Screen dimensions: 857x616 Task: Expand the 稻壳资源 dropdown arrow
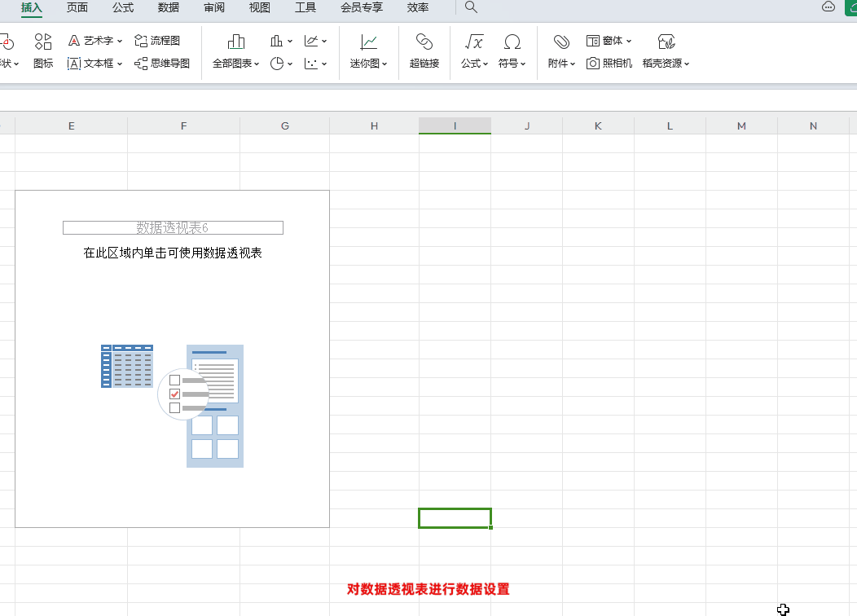687,64
